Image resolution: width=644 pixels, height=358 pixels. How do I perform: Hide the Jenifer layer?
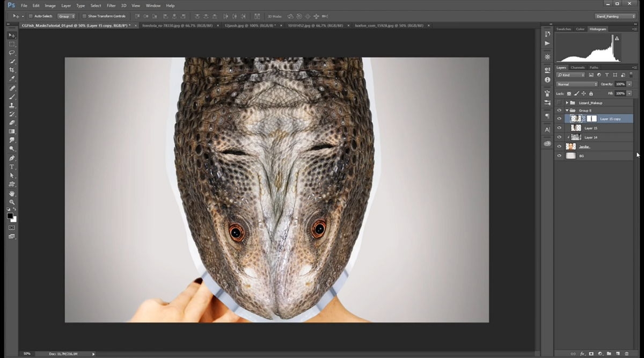559,146
